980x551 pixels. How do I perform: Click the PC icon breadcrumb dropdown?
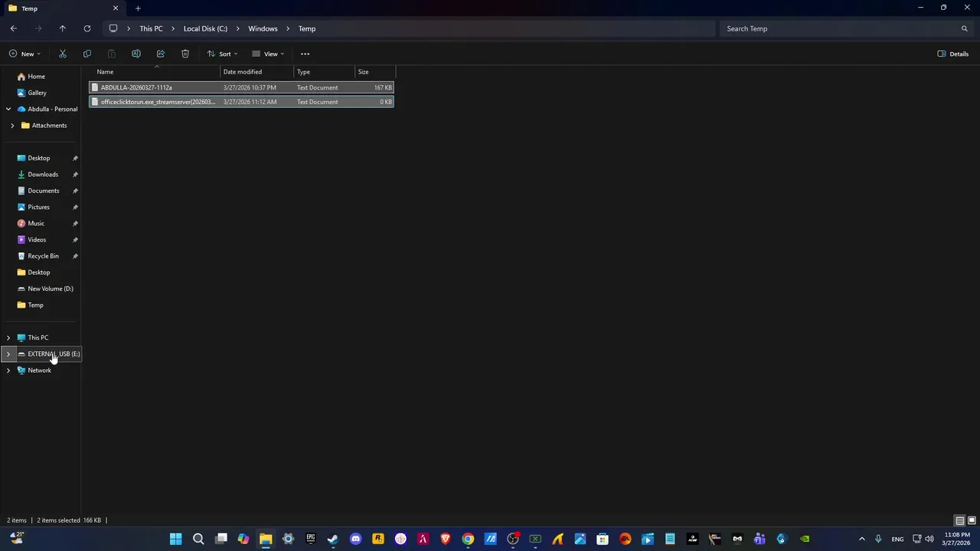tap(113, 28)
